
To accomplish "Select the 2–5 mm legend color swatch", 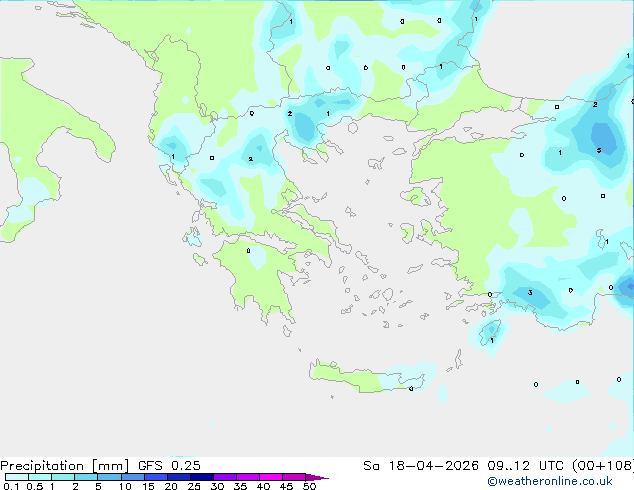I will (86, 477).
